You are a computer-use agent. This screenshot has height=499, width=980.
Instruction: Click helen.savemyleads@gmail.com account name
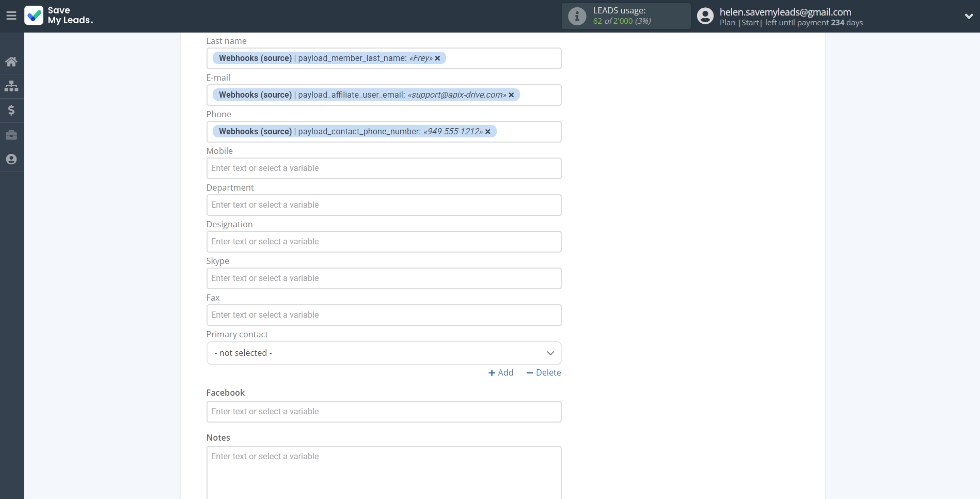coord(785,12)
